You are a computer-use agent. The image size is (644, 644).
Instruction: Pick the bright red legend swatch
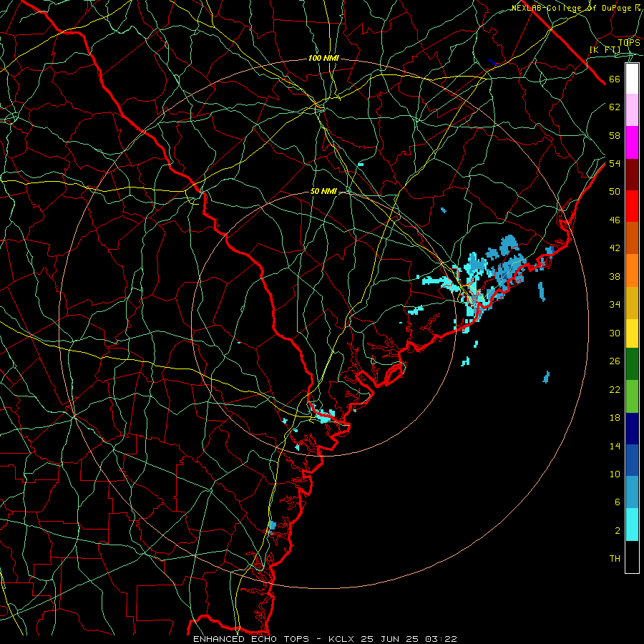click(632, 206)
